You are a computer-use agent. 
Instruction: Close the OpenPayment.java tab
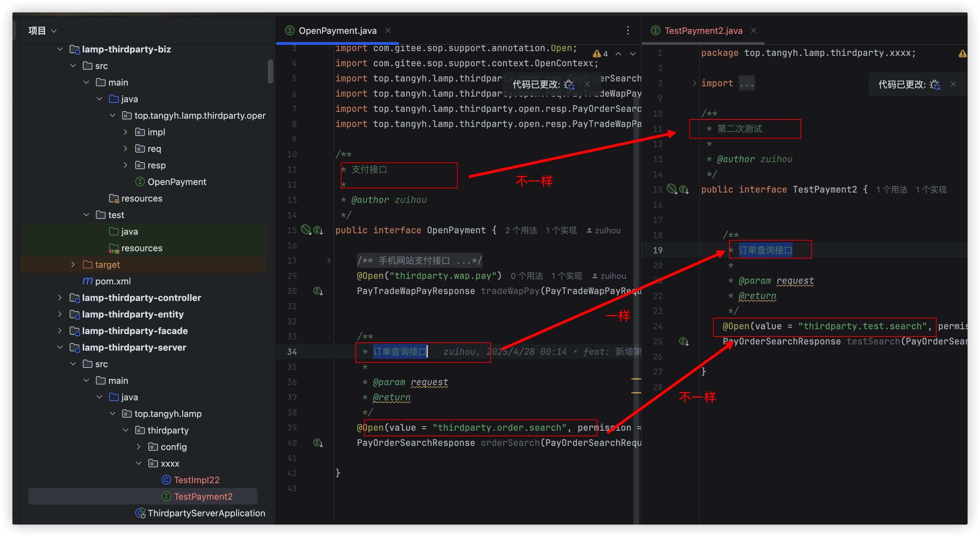388,30
